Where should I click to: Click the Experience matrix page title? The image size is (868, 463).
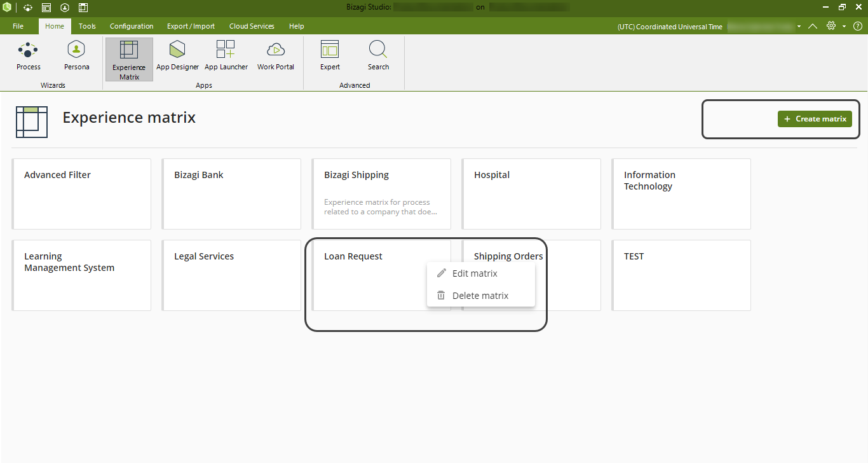129,118
